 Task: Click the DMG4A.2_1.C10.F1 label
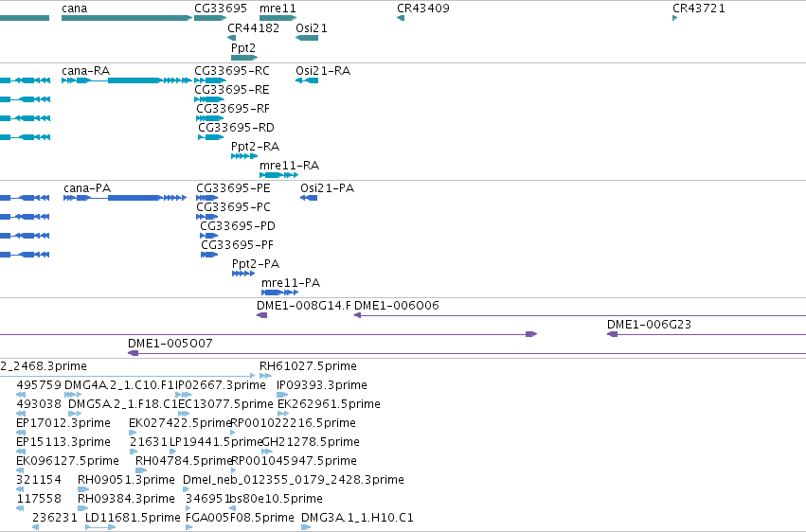click(119, 385)
